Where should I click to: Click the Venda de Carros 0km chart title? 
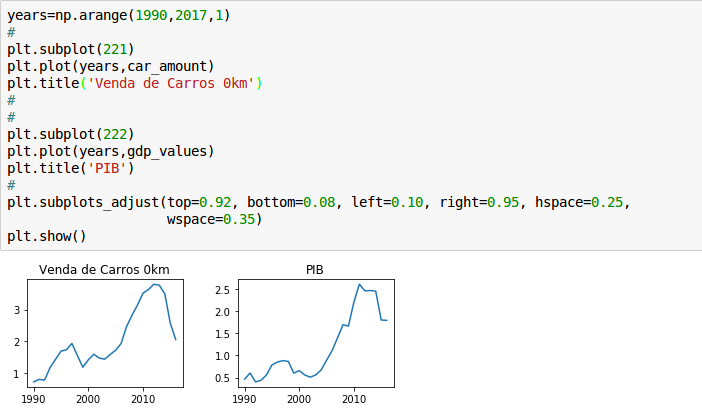point(104,270)
